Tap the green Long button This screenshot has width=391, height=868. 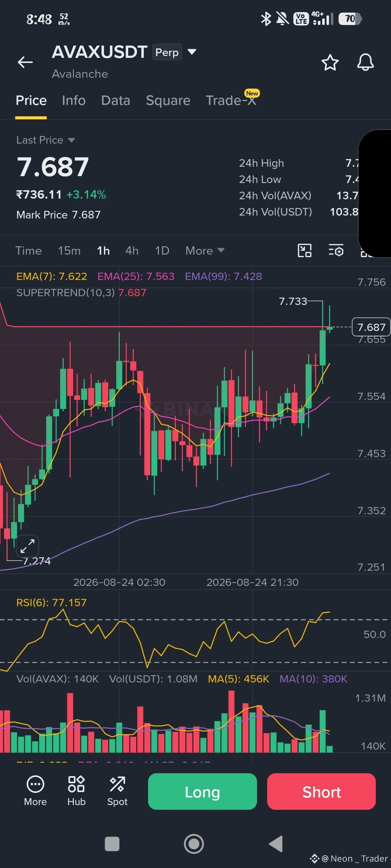click(202, 792)
